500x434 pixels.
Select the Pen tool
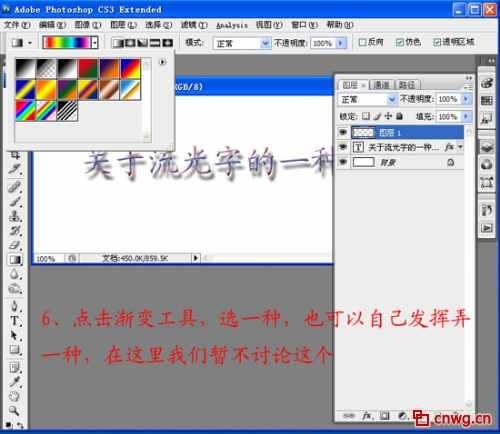[x=15, y=306]
